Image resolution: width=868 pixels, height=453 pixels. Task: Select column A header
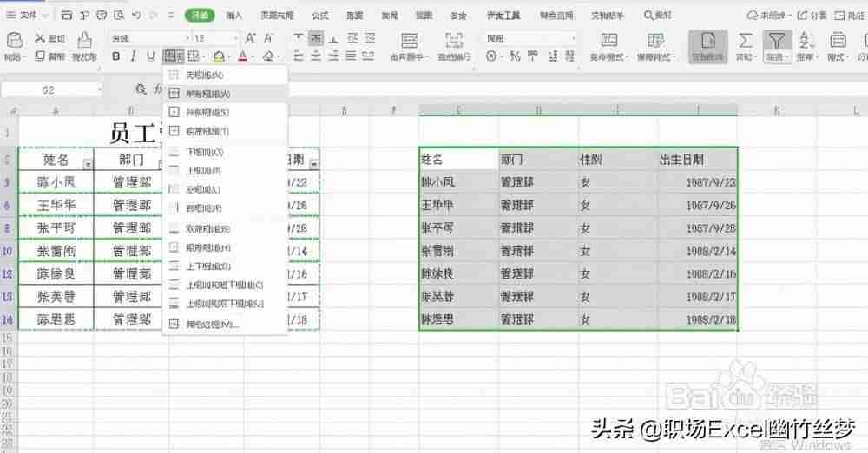(56, 110)
